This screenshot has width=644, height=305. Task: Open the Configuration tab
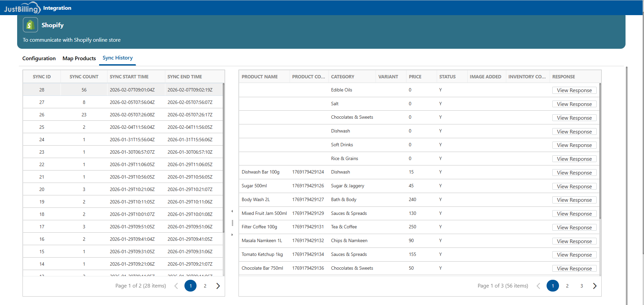point(39,58)
